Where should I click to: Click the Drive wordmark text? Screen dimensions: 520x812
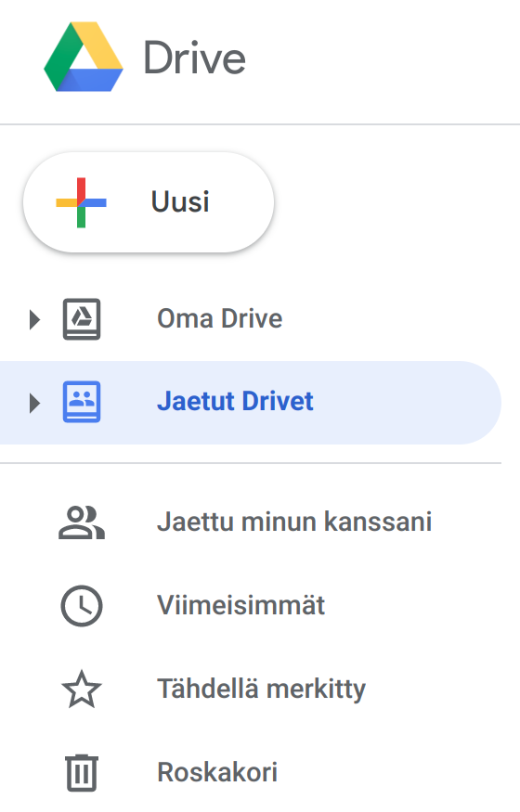click(x=194, y=58)
